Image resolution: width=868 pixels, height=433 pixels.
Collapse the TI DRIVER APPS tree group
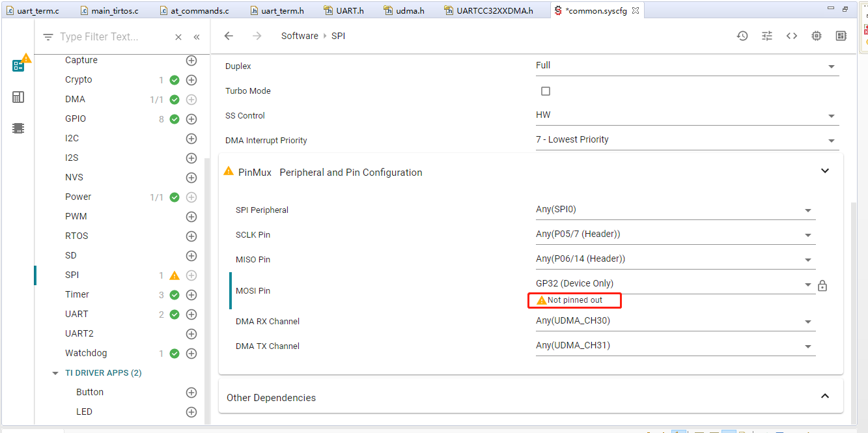pos(55,373)
